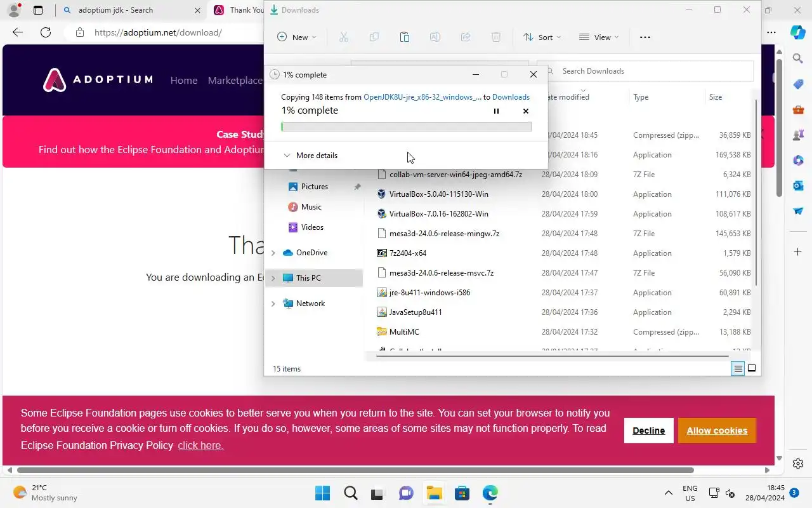Image resolution: width=812 pixels, height=508 pixels.
Task: Open the OpenJDK8U source folder link
Action: (422, 97)
